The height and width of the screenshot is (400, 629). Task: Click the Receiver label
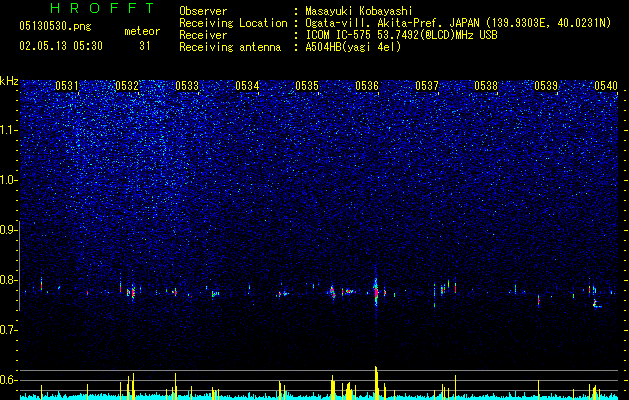203,35
